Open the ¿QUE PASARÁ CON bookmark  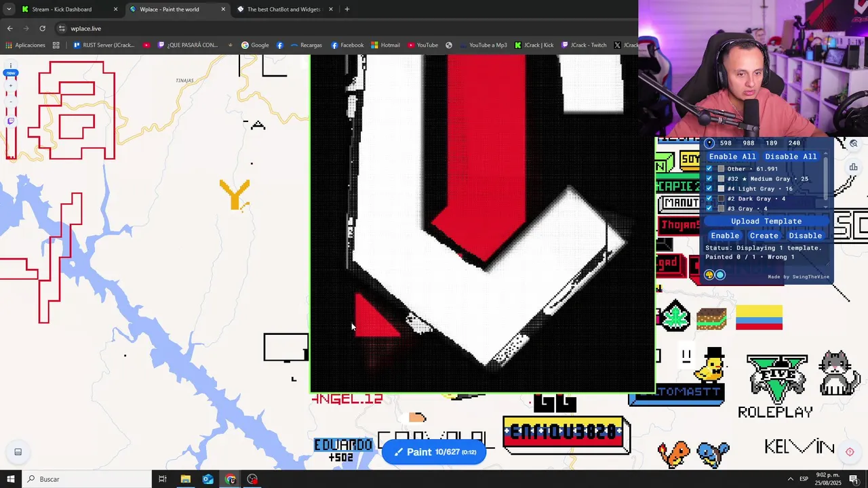tap(188, 45)
